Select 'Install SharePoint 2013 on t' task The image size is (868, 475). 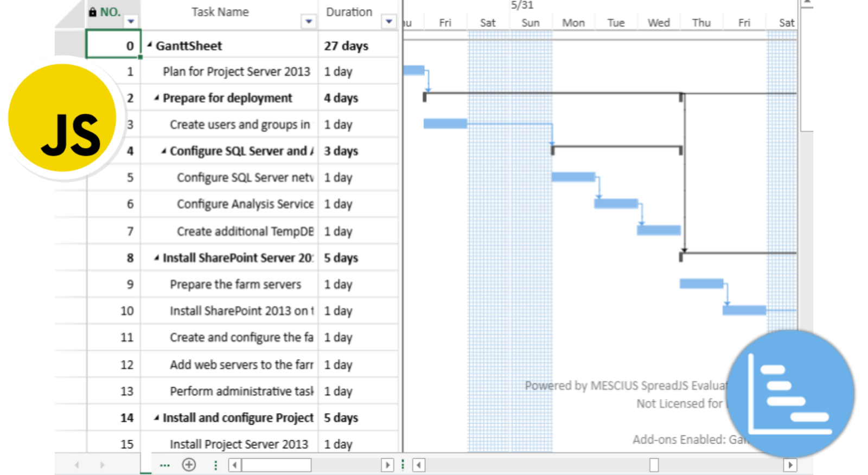pyautogui.click(x=241, y=311)
